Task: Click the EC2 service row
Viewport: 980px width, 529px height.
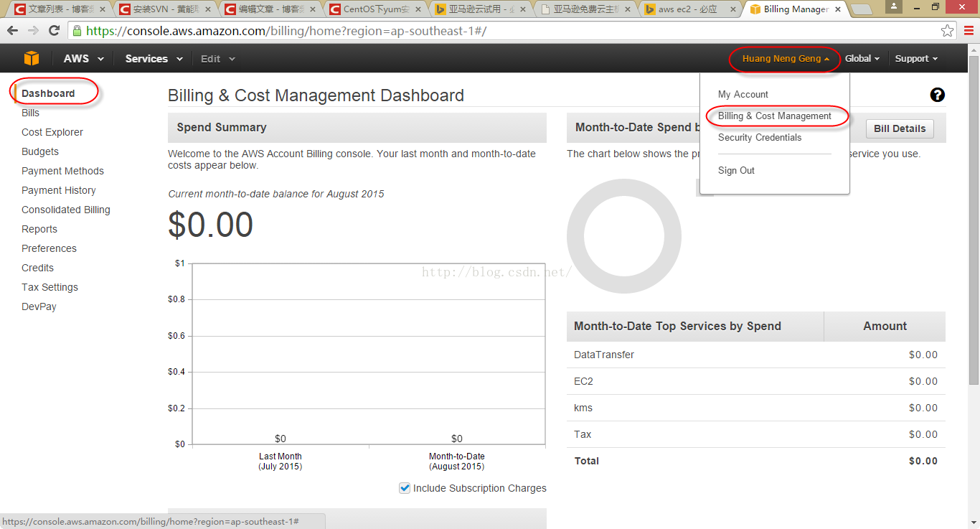Action: coord(756,381)
